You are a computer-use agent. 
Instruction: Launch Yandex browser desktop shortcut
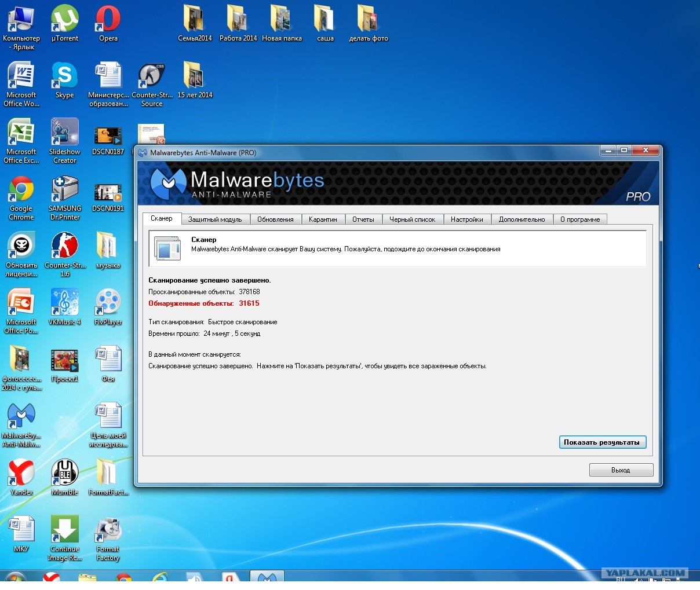pyautogui.click(x=21, y=477)
